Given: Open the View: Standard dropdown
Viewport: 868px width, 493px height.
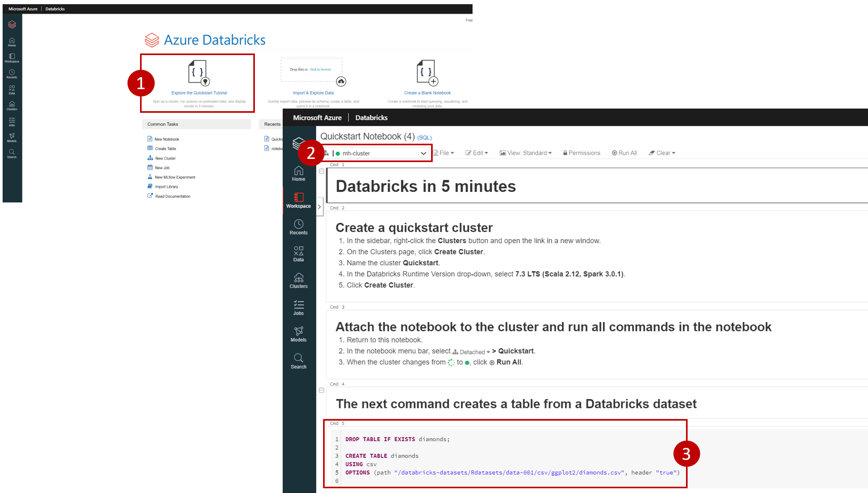Looking at the screenshot, I should (x=526, y=153).
